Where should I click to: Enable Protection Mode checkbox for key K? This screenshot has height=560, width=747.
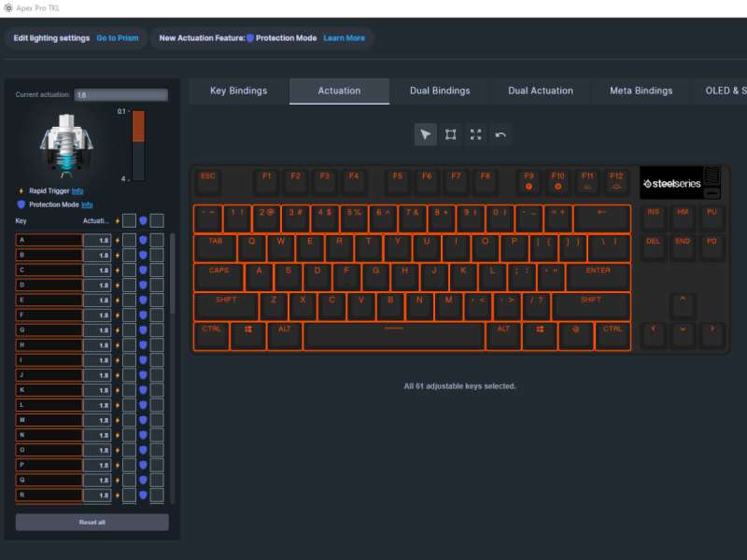(x=157, y=390)
